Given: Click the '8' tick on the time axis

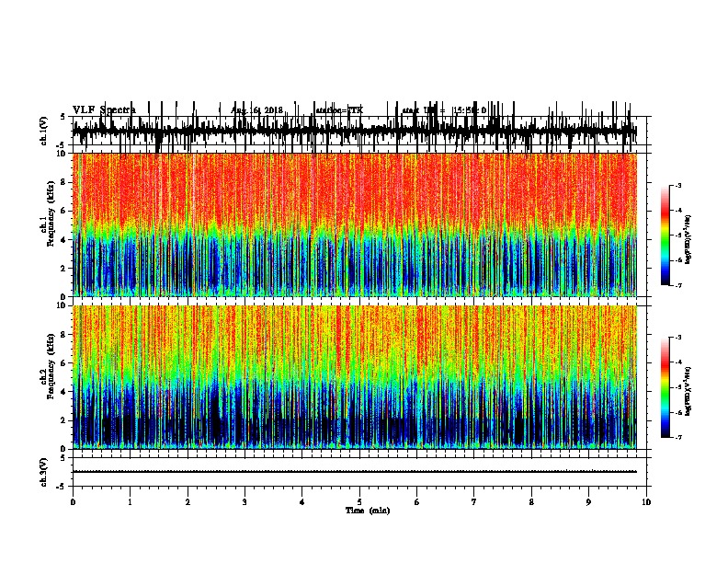Looking at the screenshot, I should tap(531, 502).
